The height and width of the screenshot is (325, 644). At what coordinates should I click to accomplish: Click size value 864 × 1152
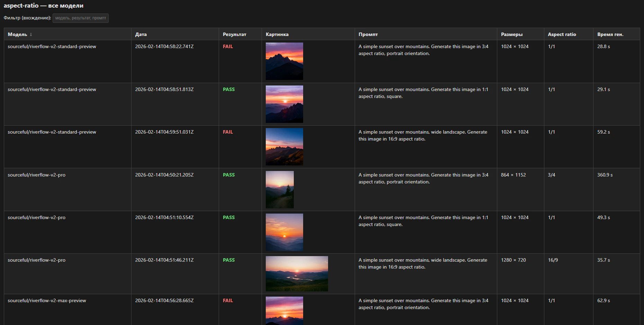coord(513,175)
